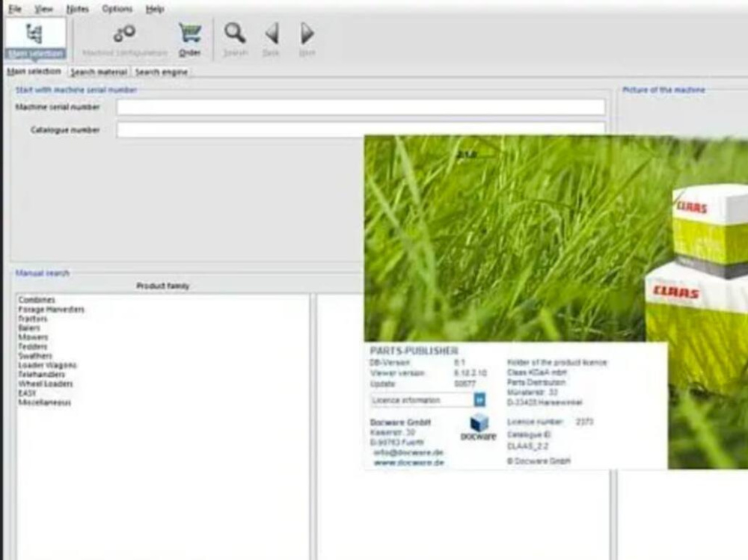Screen dimensions: 748x560
Task: Select Miscellaneous product family
Action: pyautogui.click(x=44, y=402)
